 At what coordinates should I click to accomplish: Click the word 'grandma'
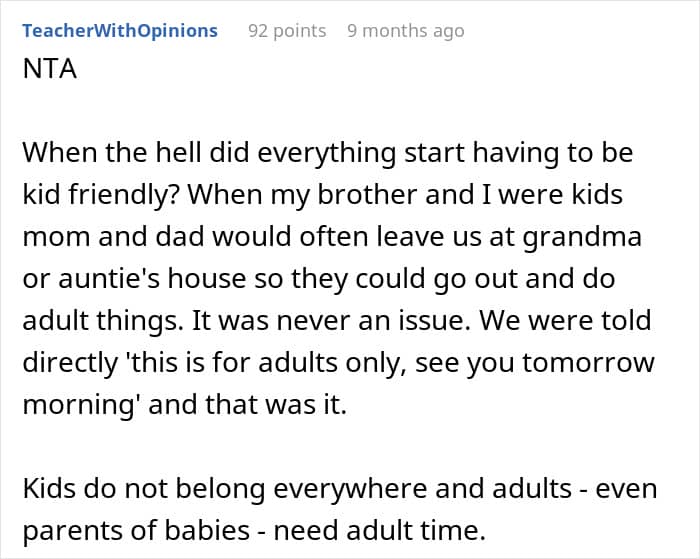tap(582, 238)
